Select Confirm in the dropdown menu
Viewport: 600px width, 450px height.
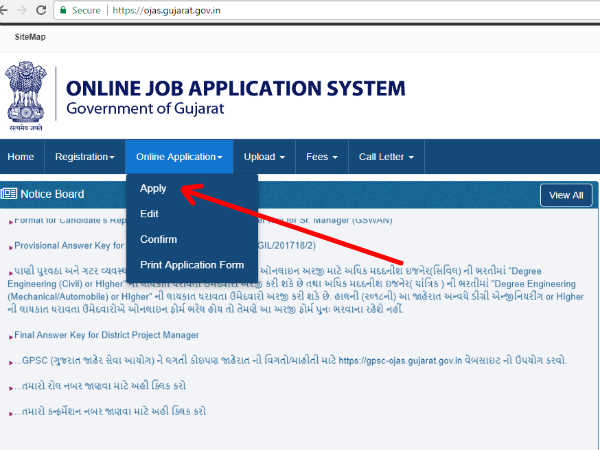[x=158, y=240]
